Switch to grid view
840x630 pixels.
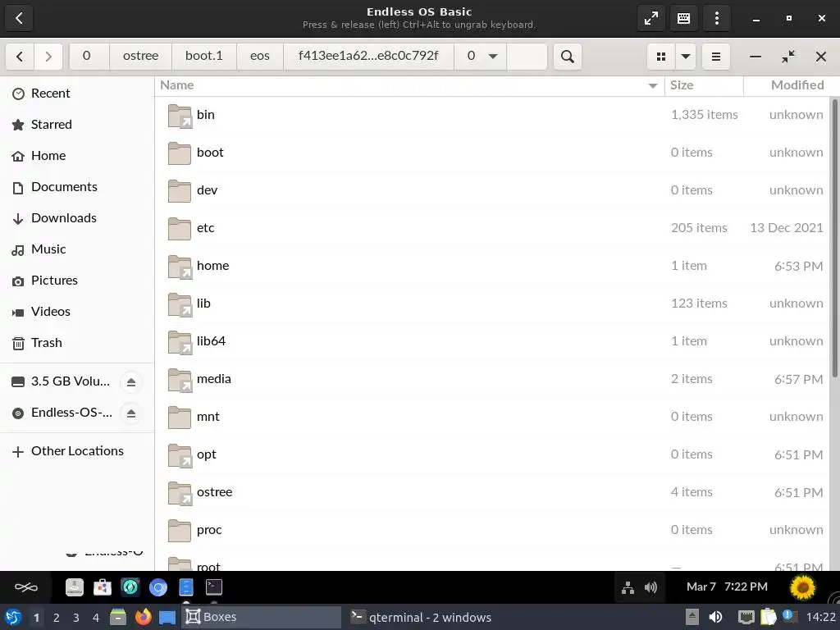(661, 57)
